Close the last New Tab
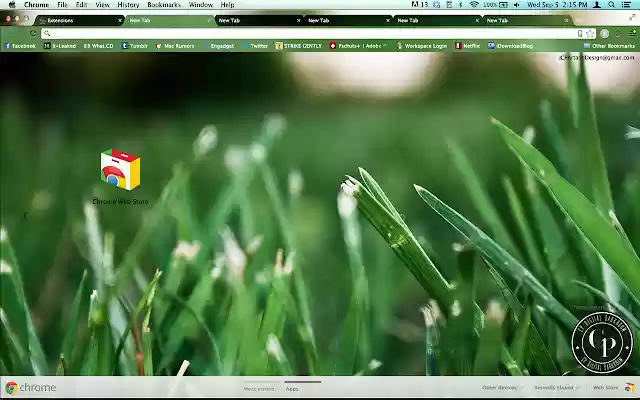The image size is (640, 400). pyautogui.click(x=567, y=20)
